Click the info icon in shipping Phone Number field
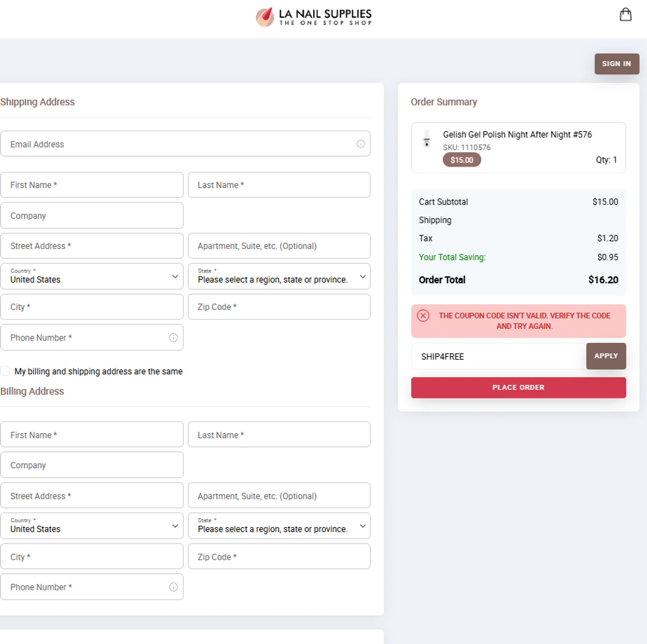This screenshot has height=644, width=647. pos(173,338)
